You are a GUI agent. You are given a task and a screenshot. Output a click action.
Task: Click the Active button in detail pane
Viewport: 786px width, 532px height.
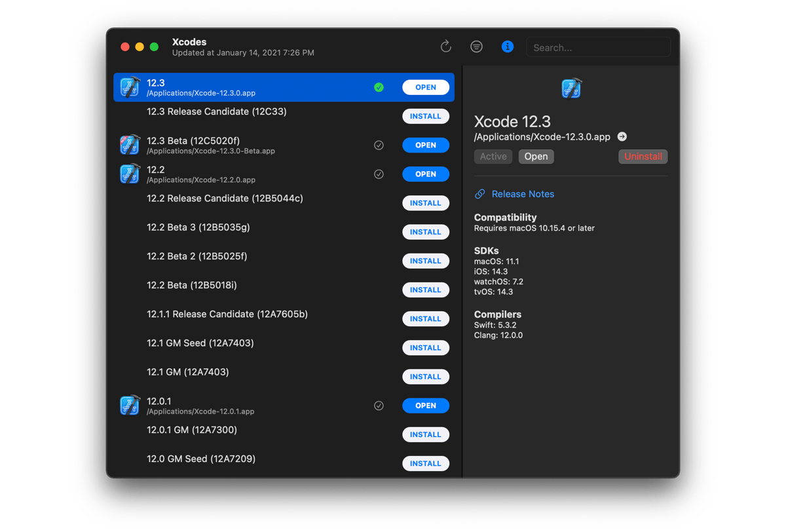pyautogui.click(x=493, y=157)
